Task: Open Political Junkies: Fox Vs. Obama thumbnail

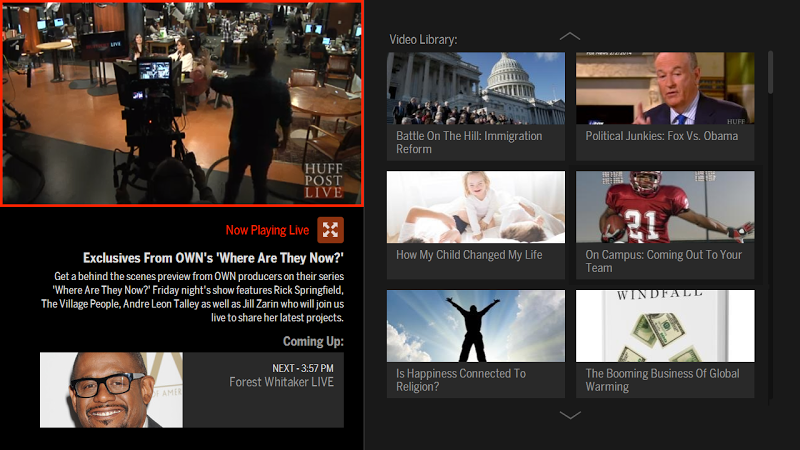Action: tap(665, 88)
